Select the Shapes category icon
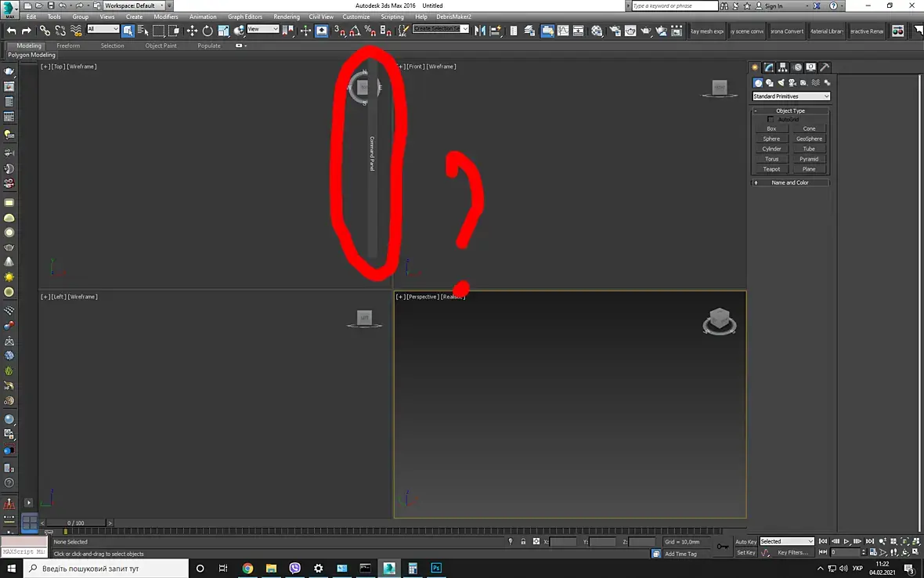Image resolution: width=924 pixels, height=578 pixels. [770, 83]
